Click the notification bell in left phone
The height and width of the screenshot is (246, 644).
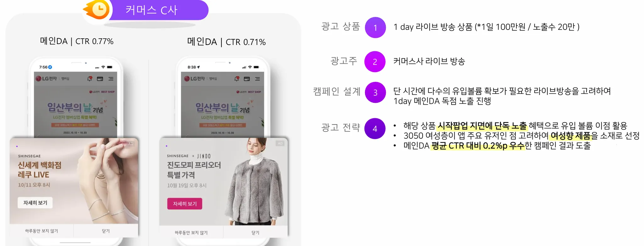point(90,79)
